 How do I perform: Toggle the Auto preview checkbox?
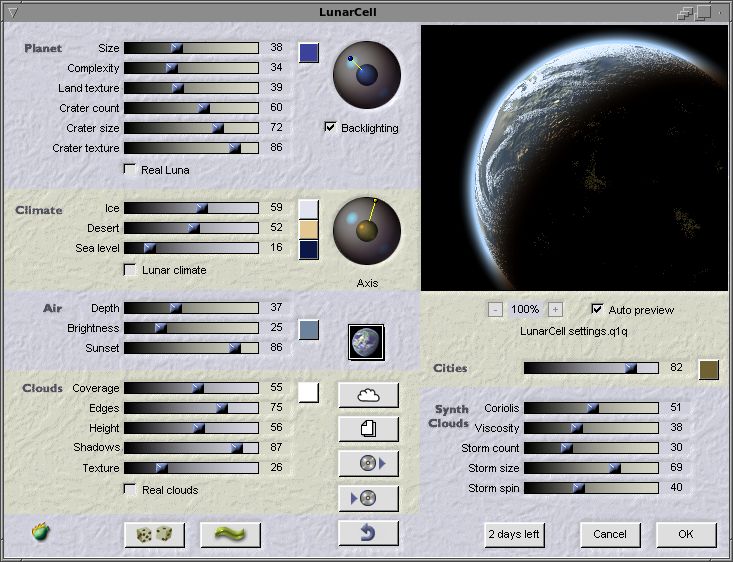pyautogui.click(x=597, y=309)
